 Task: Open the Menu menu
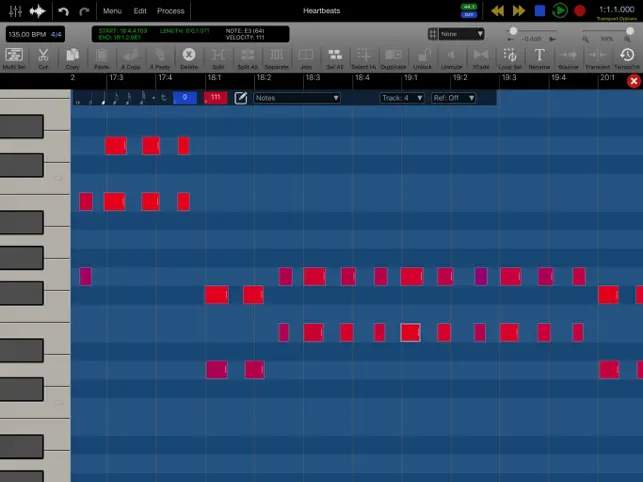(112, 11)
